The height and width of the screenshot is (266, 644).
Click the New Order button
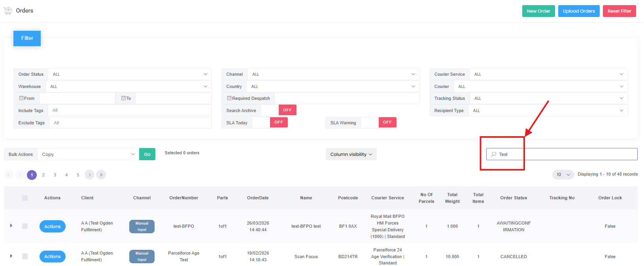538,11
